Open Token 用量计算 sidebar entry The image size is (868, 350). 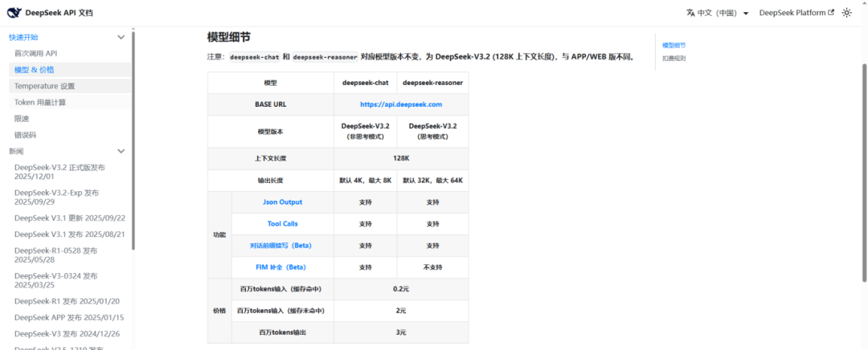tap(40, 102)
